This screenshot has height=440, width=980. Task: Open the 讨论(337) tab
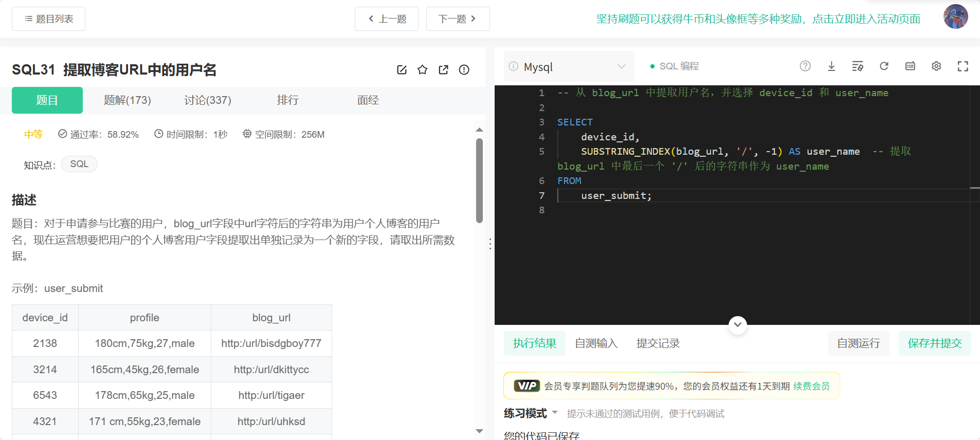click(208, 100)
